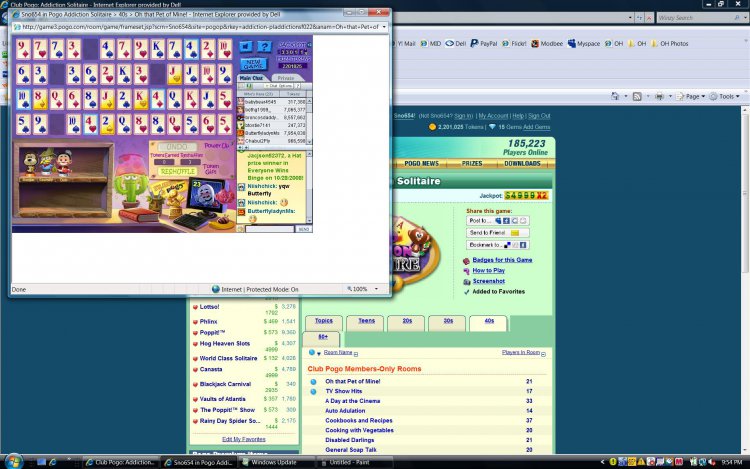Open the Screenshot link
Viewport: 750px width, 469px height.
(x=488, y=281)
